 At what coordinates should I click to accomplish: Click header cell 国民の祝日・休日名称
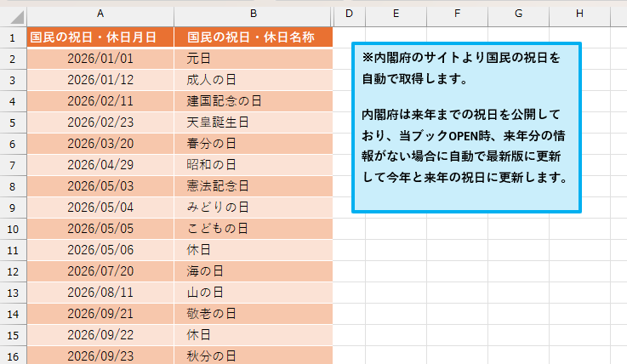click(x=254, y=37)
